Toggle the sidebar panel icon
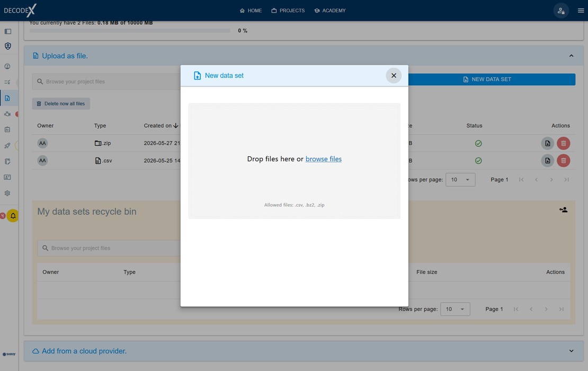 tap(7, 31)
